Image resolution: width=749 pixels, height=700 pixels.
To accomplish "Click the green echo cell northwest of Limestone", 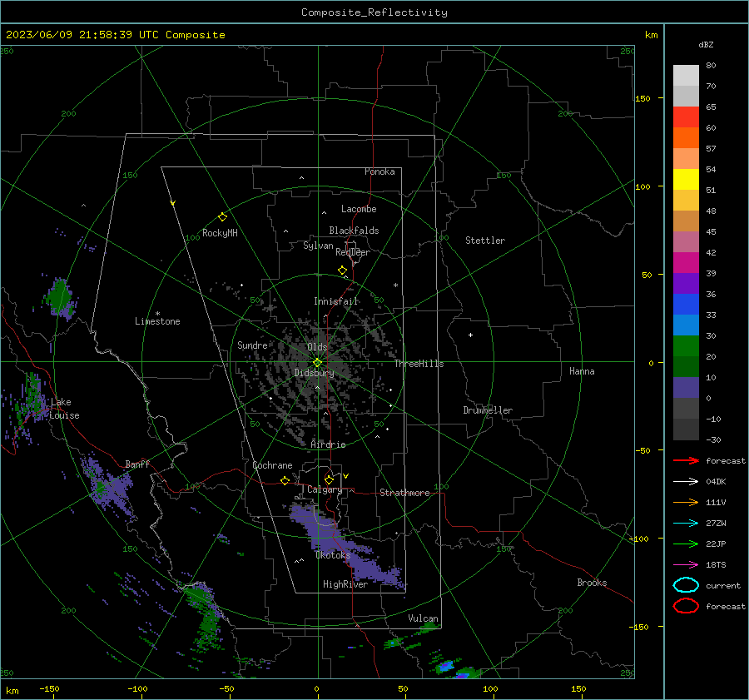I will 60,297.
